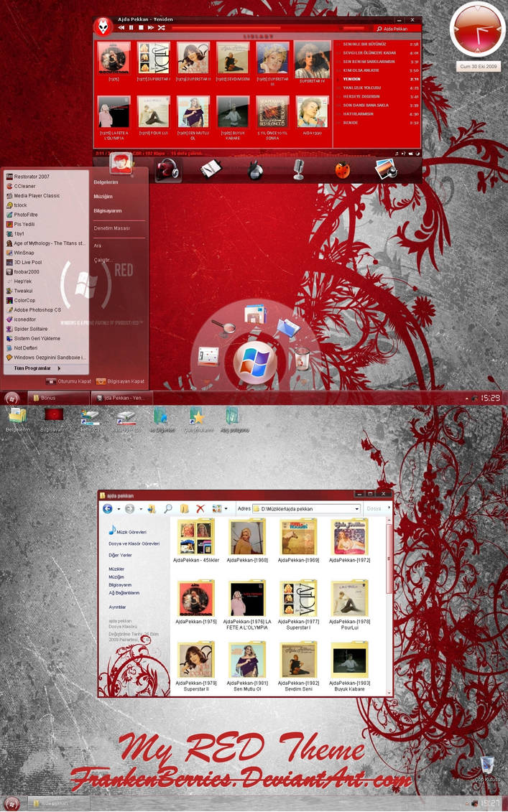Click Bilgisayarı Kapat shutdown button
508x812 pixels.
pyautogui.click(x=121, y=381)
